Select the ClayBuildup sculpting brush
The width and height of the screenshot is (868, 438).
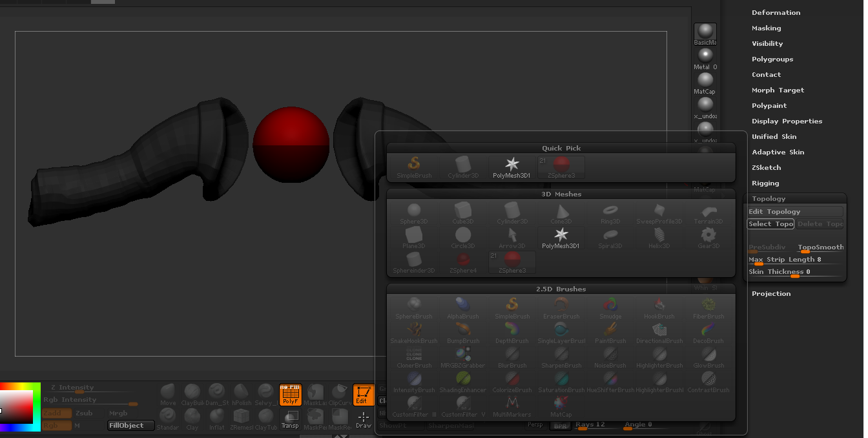coord(192,392)
